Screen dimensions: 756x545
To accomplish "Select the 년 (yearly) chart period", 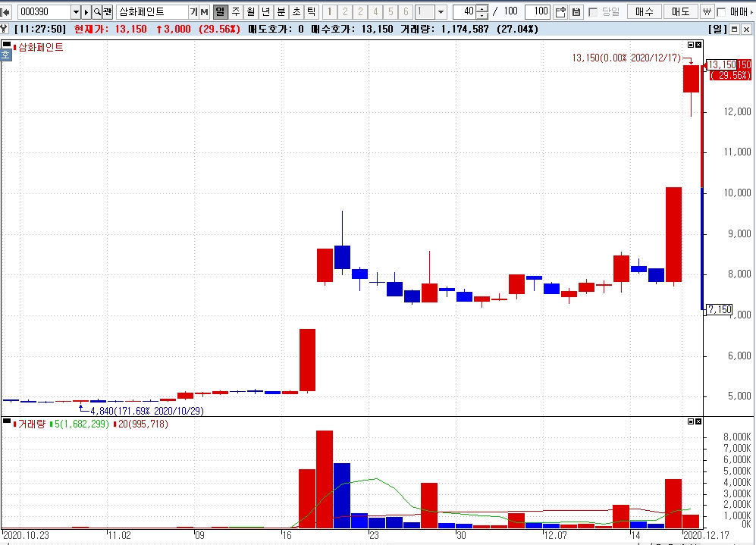I will pyautogui.click(x=265, y=11).
